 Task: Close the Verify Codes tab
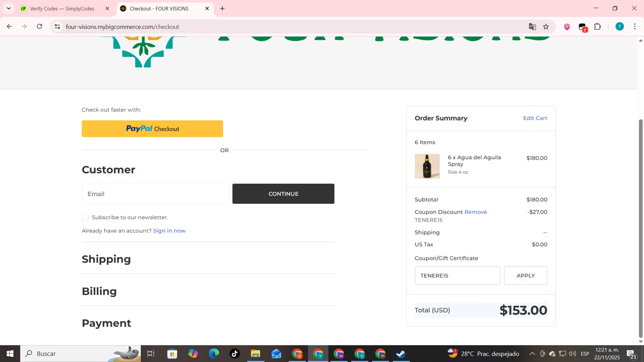click(x=107, y=9)
